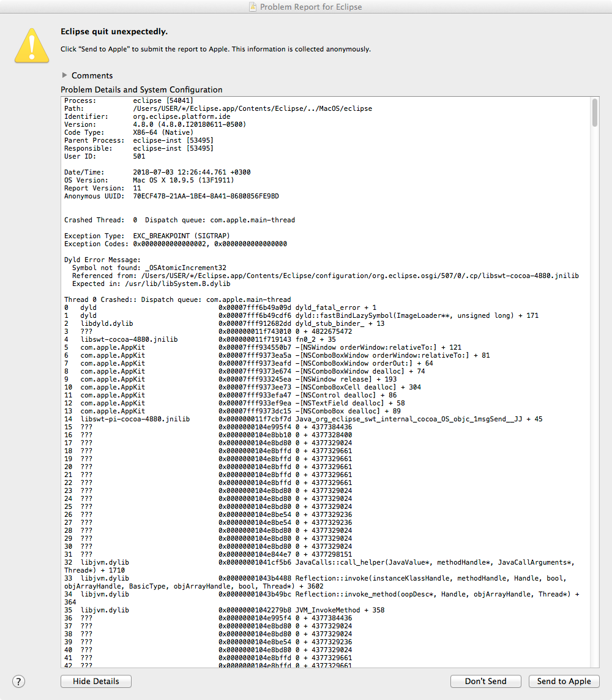
Task: Click Parent Process 'eclipse-inst [53495]' line
Action: tap(139, 141)
